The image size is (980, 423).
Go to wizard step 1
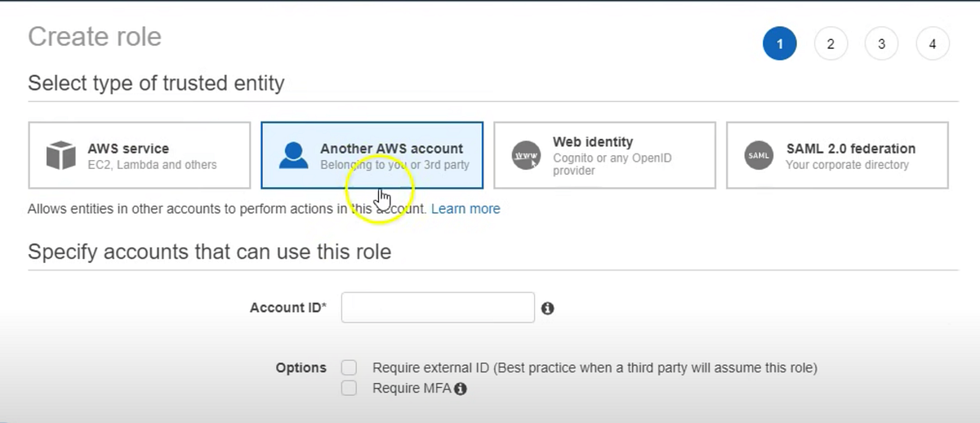coord(780,44)
